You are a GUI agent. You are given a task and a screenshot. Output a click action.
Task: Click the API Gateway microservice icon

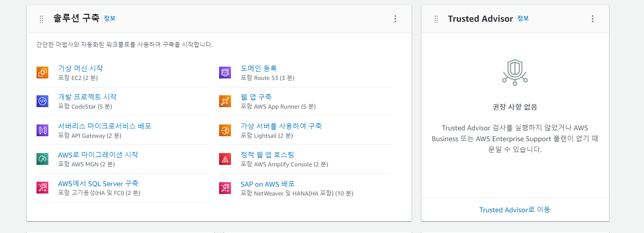pyautogui.click(x=42, y=130)
